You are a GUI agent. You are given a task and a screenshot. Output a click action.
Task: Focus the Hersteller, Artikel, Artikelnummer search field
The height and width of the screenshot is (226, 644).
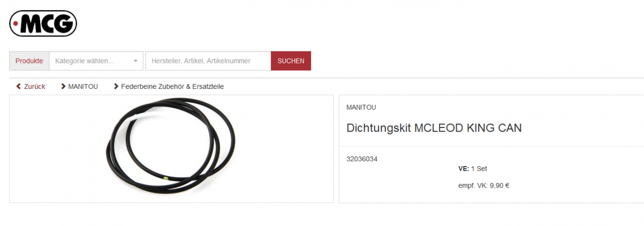pyautogui.click(x=208, y=61)
